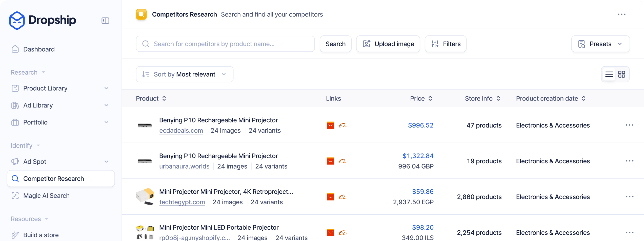Select Competitor Research in sidebar
The image size is (644, 241).
[61, 179]
